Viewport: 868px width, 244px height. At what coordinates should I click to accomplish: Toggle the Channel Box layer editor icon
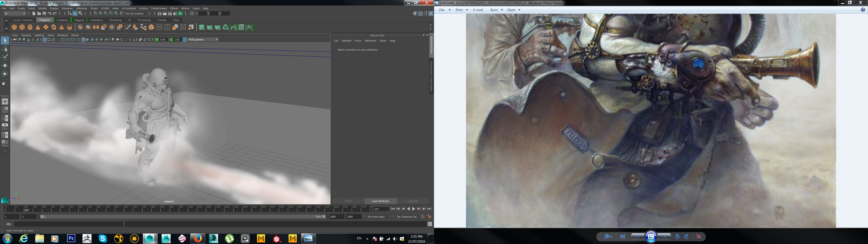click(x=431, y=14)
